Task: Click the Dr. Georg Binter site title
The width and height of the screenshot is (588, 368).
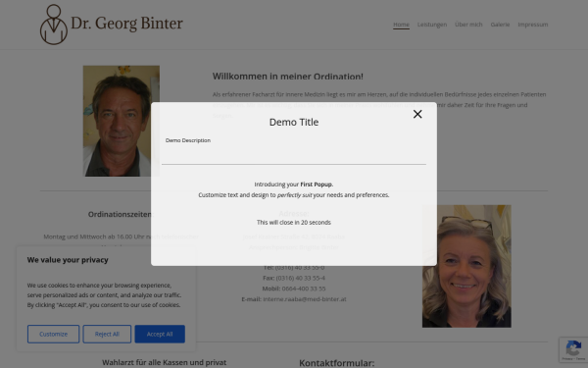Action: click(x=126, y=24)
